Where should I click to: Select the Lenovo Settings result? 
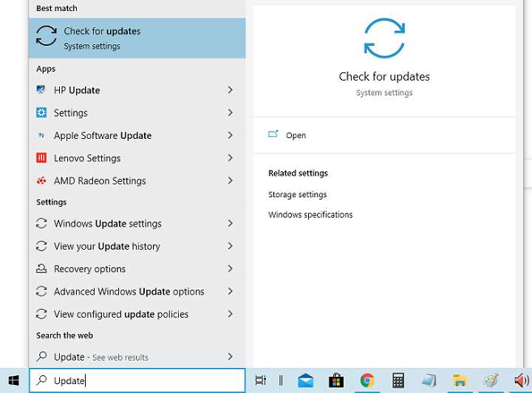point(137,158)
